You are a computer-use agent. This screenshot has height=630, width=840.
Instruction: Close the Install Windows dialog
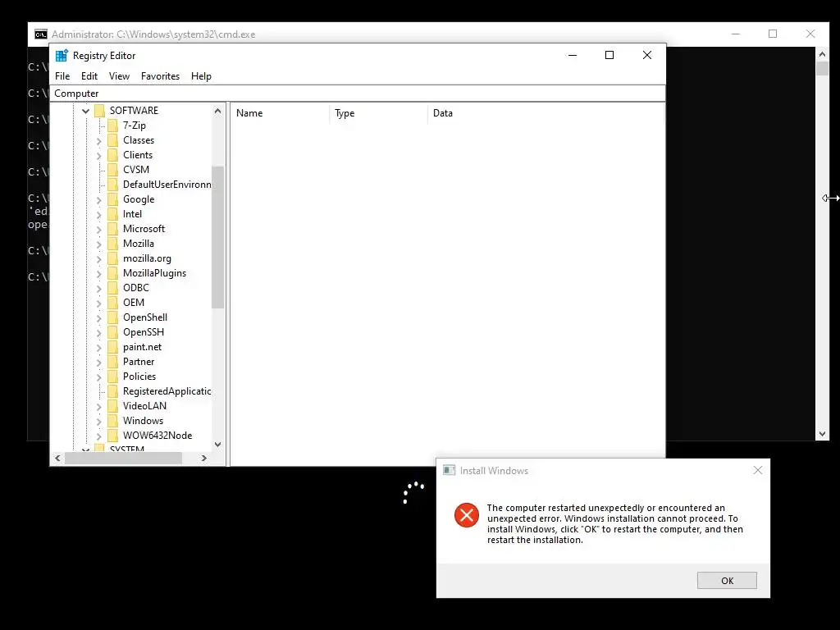(757, 470)
